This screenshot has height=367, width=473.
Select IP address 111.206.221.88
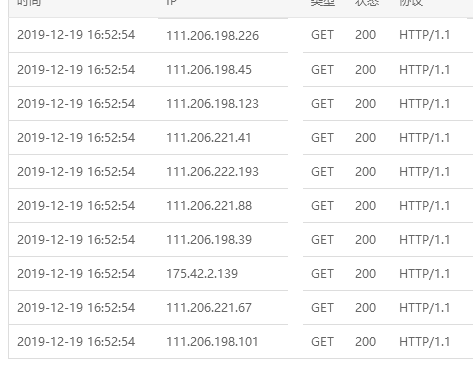[209, 206]
